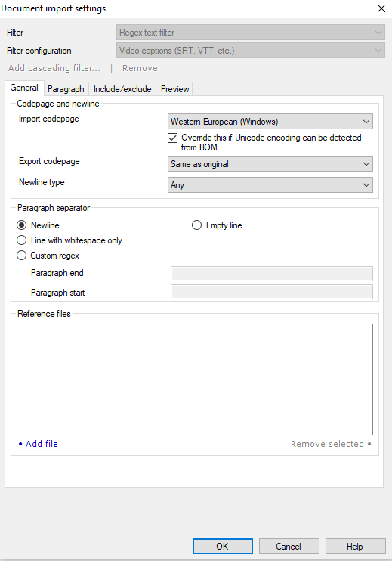392x561 pixels.
Task: Open the Newline type dropdown
Action: (270, 185)
